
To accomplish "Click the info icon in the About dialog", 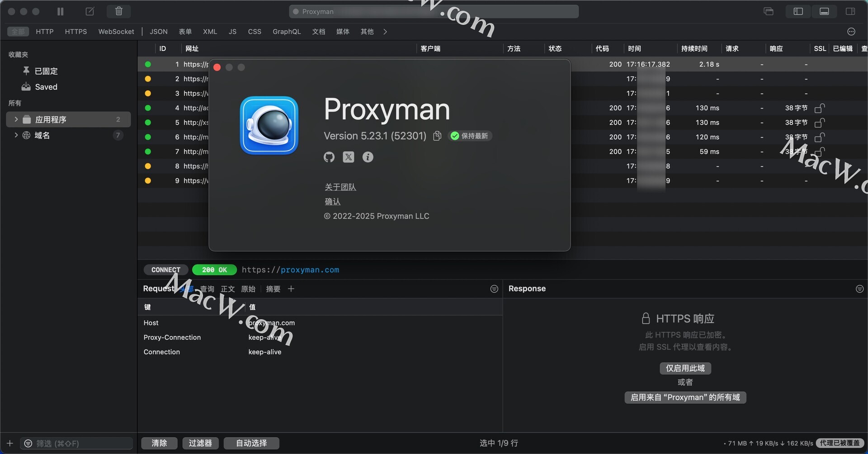I will click(x=368, y=157).
